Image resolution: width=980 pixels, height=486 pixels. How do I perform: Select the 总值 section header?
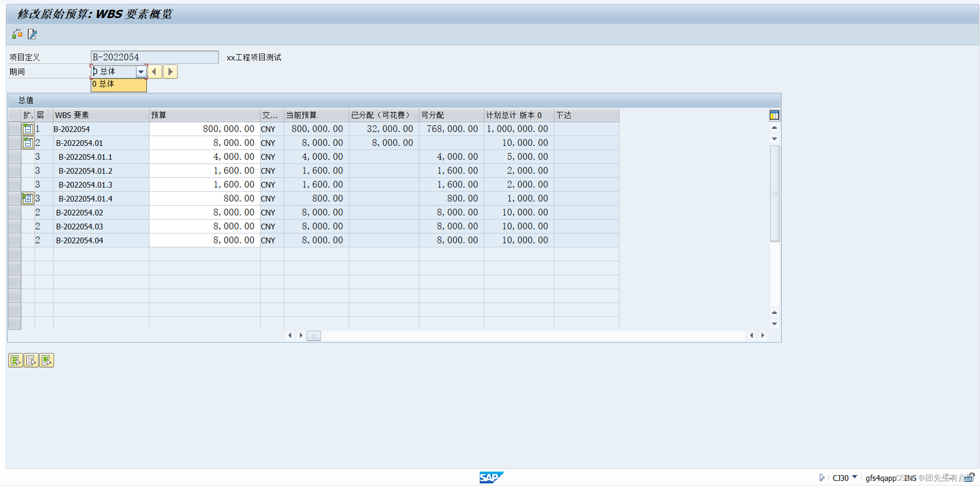pos(26,100)
